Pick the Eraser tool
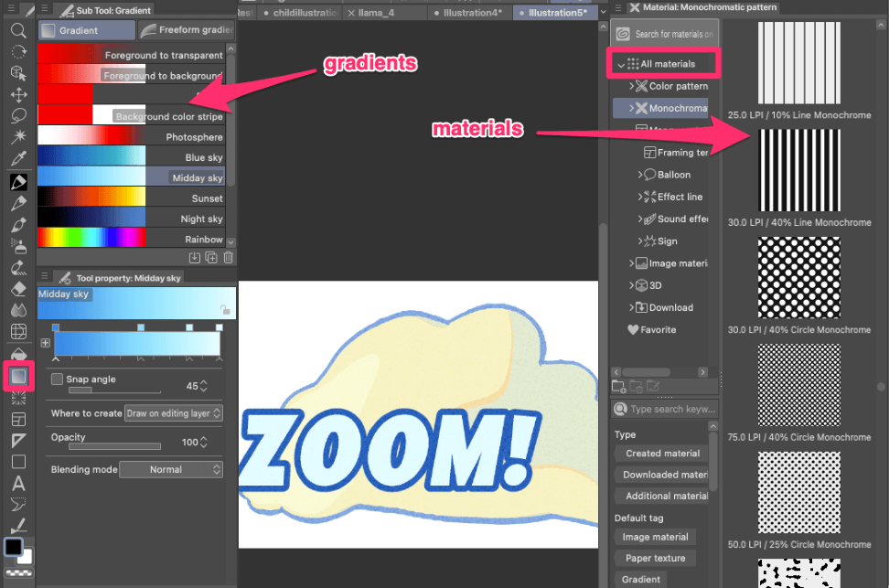The height and width of the screenshot is (588, 889). coord(17,288)
